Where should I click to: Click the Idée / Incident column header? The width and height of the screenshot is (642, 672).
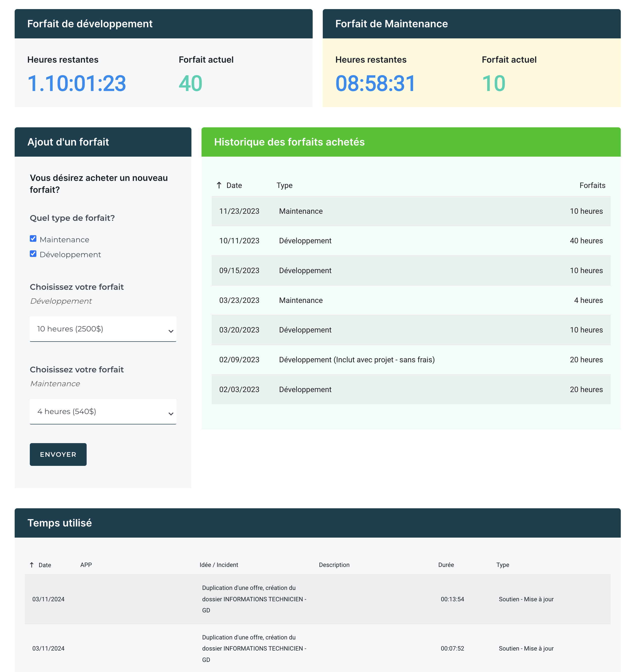coord(219,565)
